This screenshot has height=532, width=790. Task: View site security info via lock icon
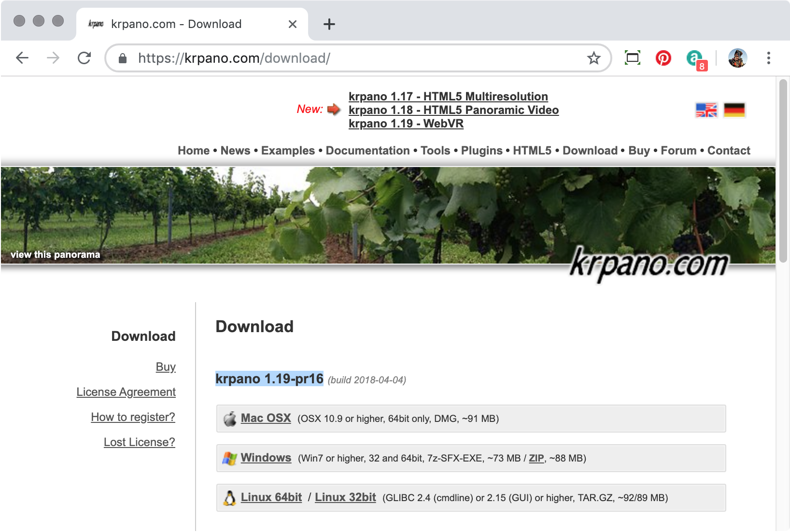click(123, 58)
